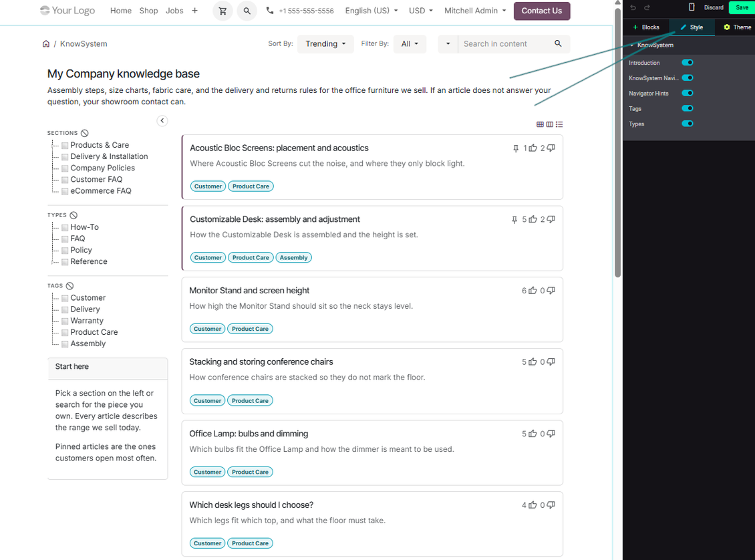
Task: Click search icon in content search box
Action: [558, 44]
